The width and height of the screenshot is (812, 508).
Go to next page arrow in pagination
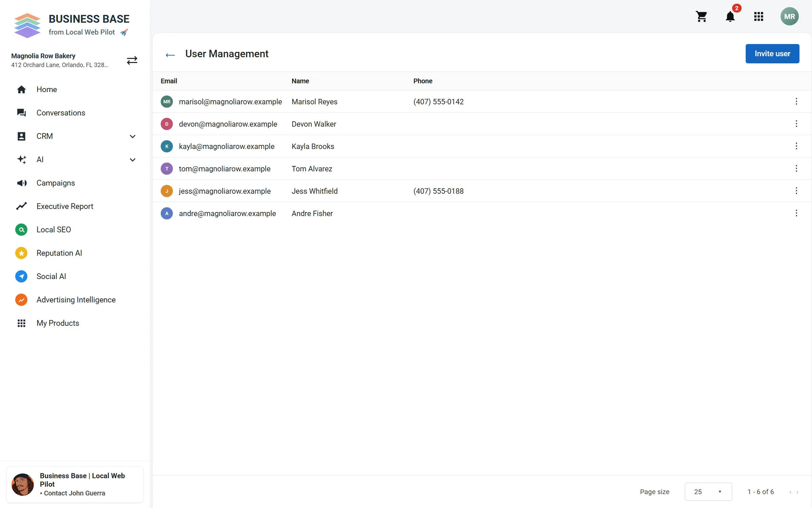(x=797, y=492)
